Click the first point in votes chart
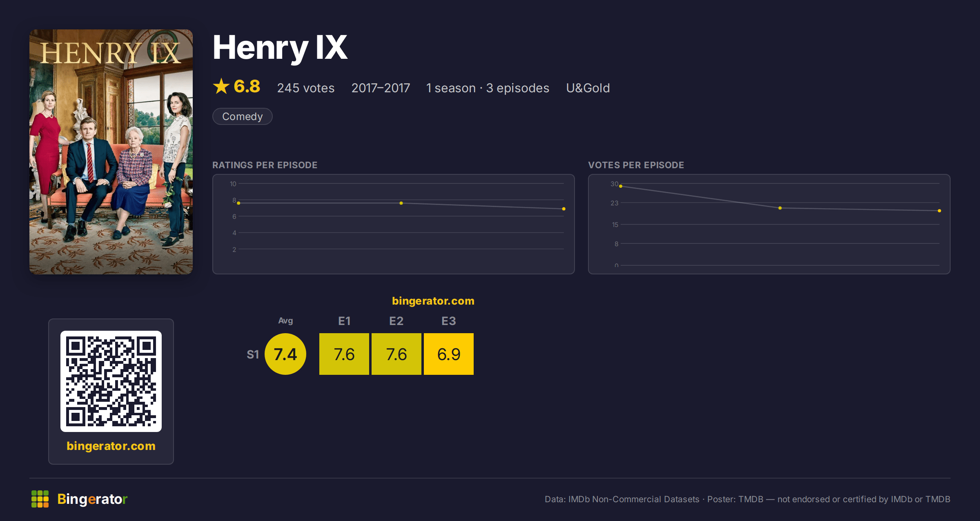The width and height of the screenshot is (980, 521). pos(621,186)
